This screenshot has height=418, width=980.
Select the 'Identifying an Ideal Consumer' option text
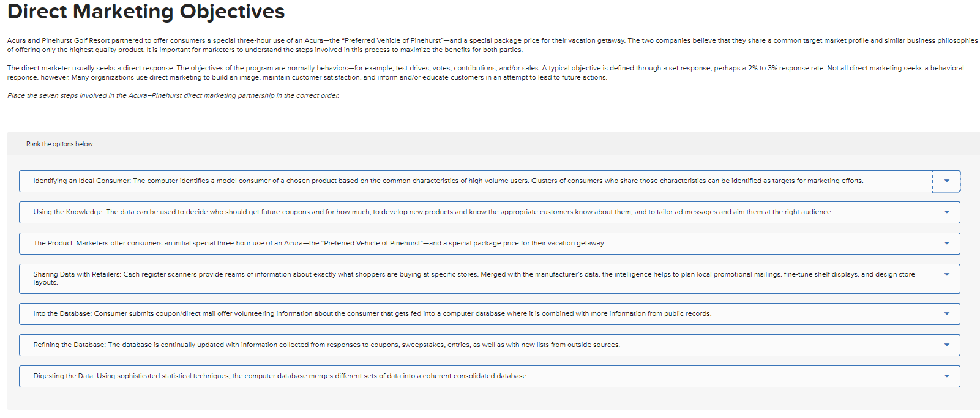[448, 181]
